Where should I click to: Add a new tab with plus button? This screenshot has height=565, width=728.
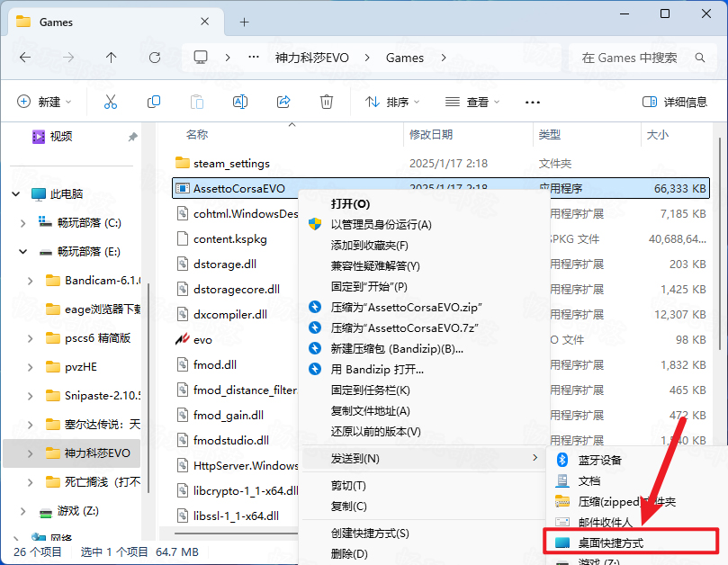click(x=244, y=22)
